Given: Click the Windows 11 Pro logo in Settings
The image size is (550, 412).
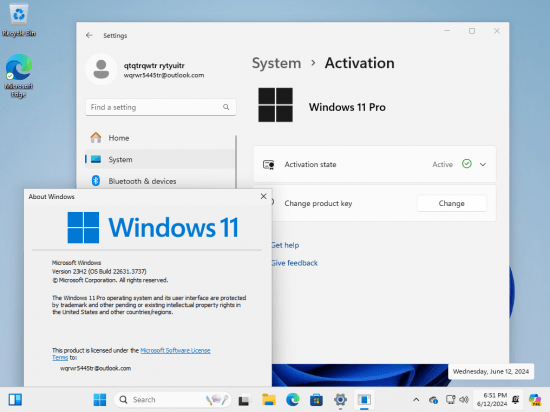Looking at the screenshot, I should point(275,105).
